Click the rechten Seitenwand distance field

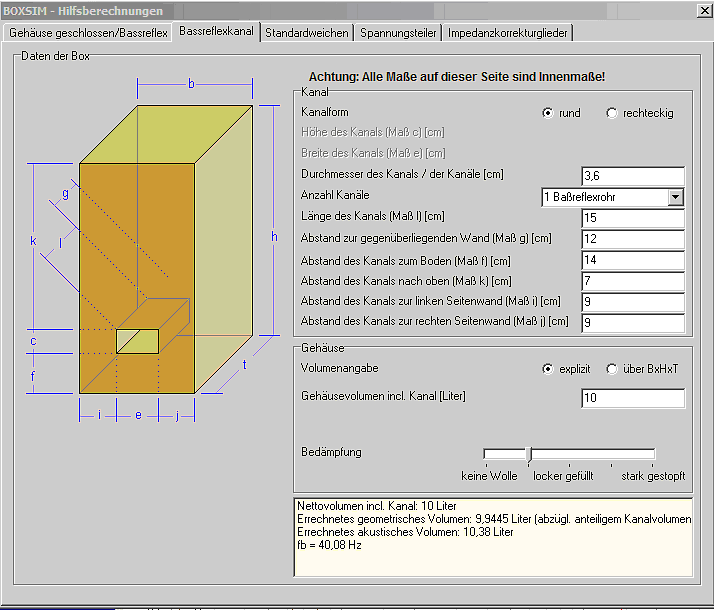[632, 323]
